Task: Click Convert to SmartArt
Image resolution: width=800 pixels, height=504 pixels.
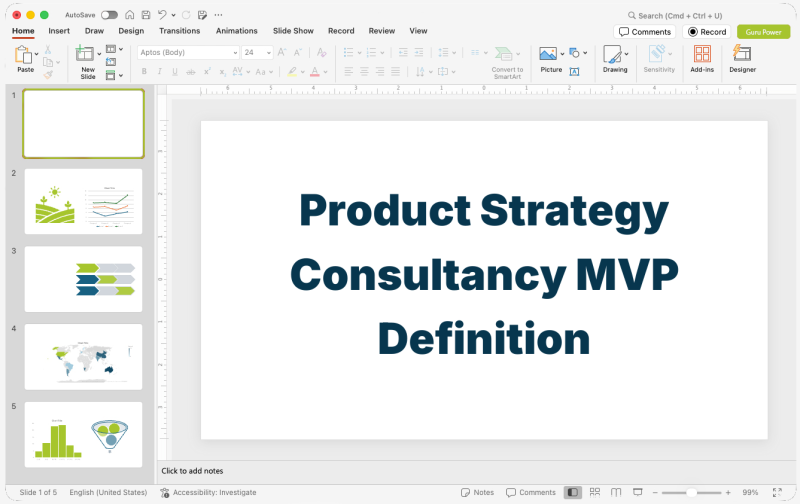Action: [x=507, y=62]
